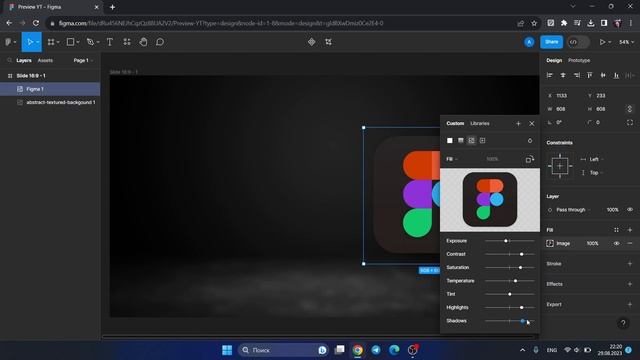This screenshot has height=360, width=640.
Task: Remove the Image fill
Action: click(630, 243)
